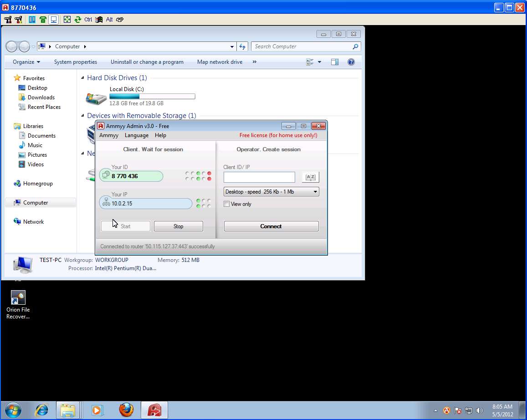Click System properties in Explorer toolbar
This screenshot has width=527, height=420.
[75, 62]
